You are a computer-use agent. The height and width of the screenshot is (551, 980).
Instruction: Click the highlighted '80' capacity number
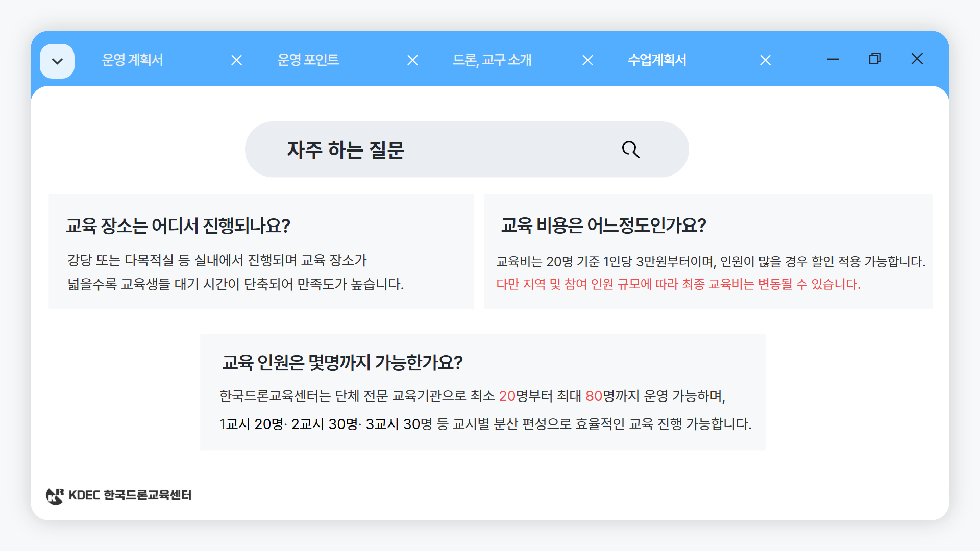point(594,396)
